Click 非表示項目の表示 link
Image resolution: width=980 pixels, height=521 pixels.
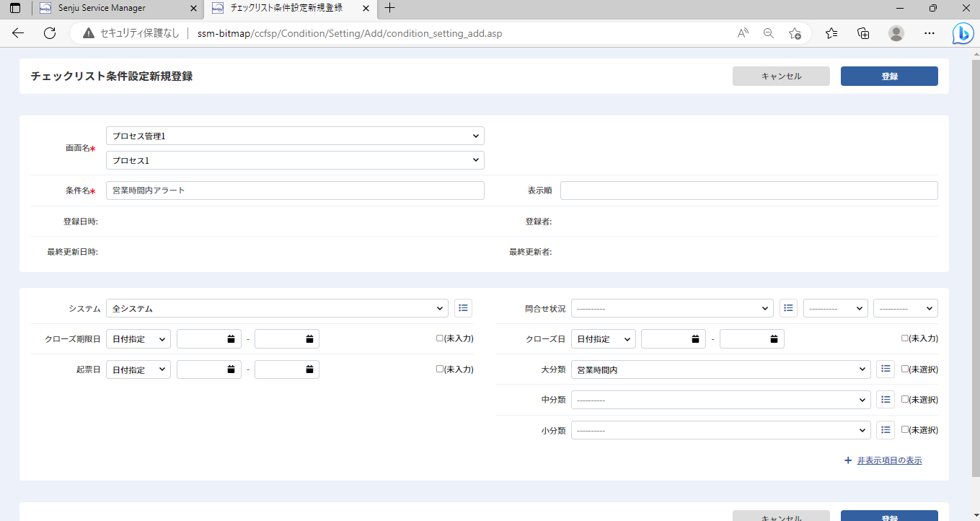point(889,460)
